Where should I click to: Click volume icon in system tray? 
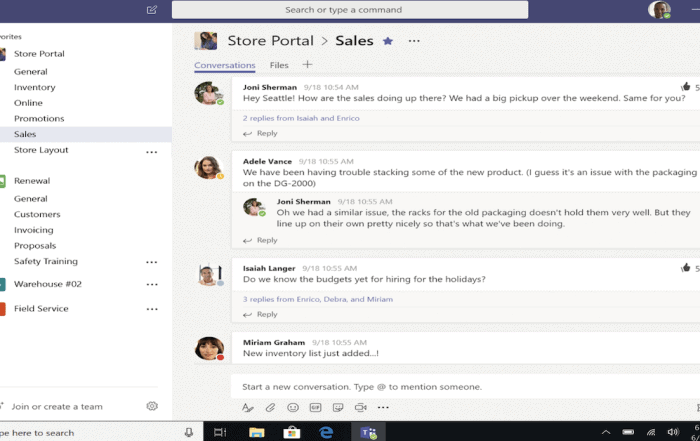673,432
